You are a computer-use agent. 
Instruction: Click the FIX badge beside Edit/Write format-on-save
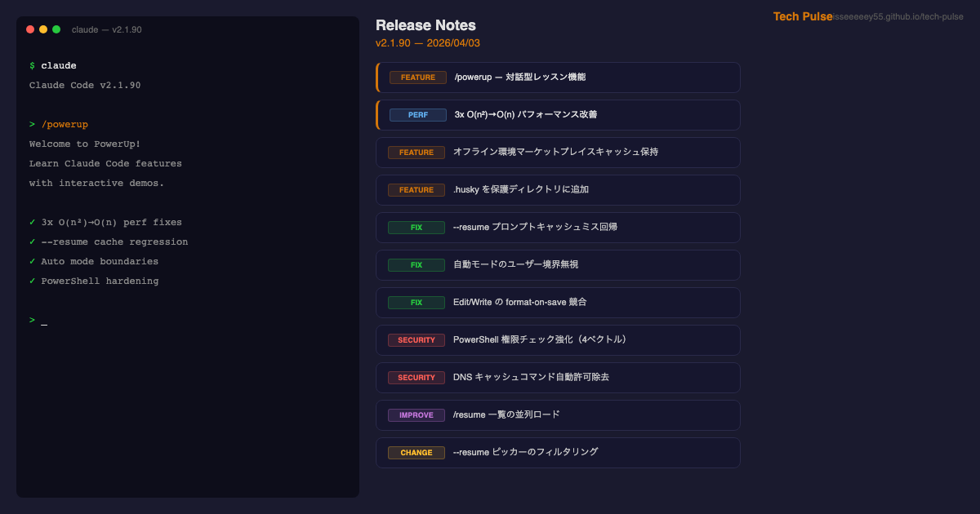[x=416, y=303]
